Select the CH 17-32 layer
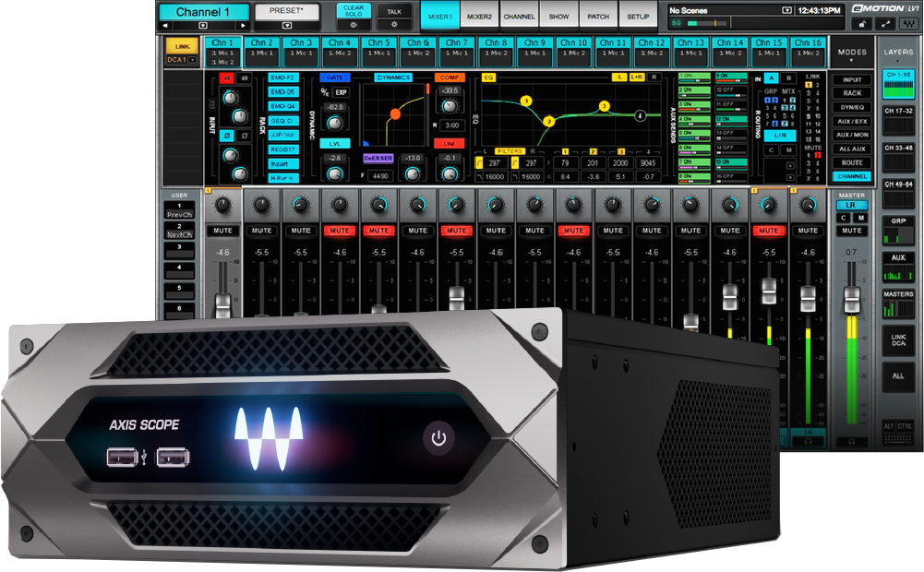 [x=898, y=110]
